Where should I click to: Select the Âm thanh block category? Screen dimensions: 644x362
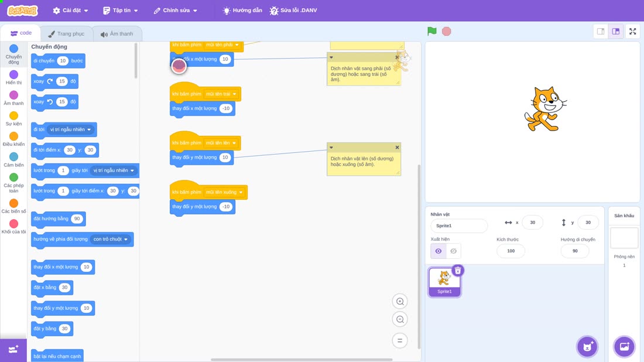coord(13,98)
